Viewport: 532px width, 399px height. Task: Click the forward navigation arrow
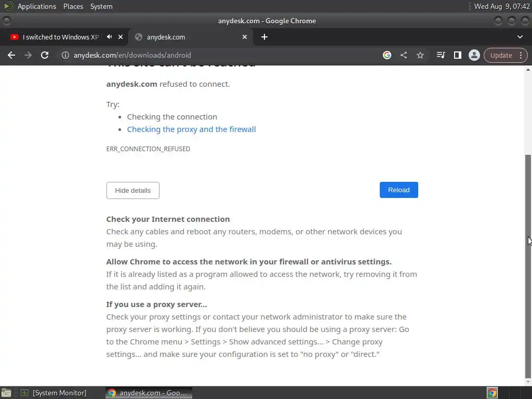pos(28,55)
